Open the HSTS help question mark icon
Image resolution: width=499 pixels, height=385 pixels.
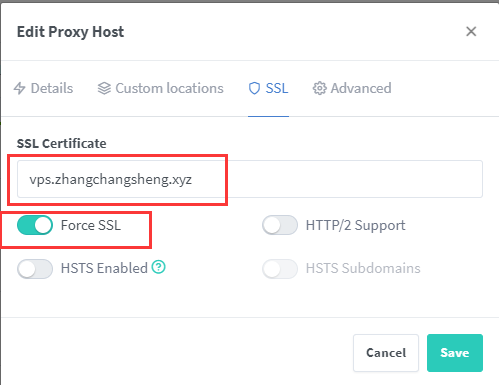(x=159, y=267)
